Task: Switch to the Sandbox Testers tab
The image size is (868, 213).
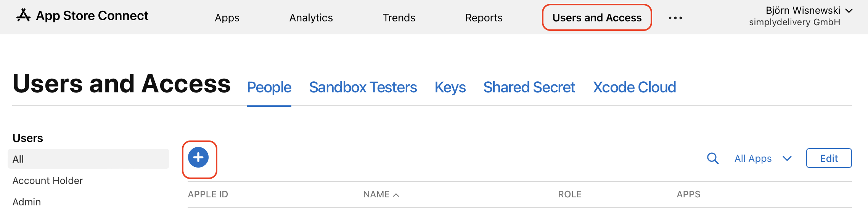Action: point(363,87)
